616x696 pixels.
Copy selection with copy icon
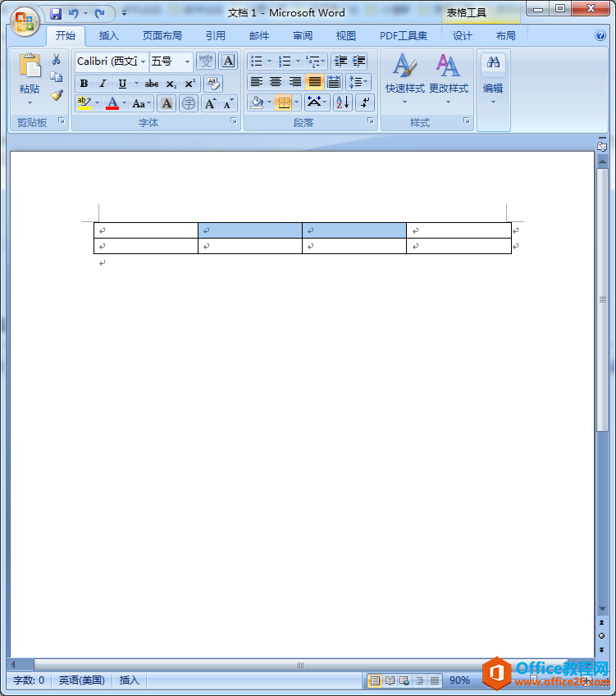click(x=57, y=77)
